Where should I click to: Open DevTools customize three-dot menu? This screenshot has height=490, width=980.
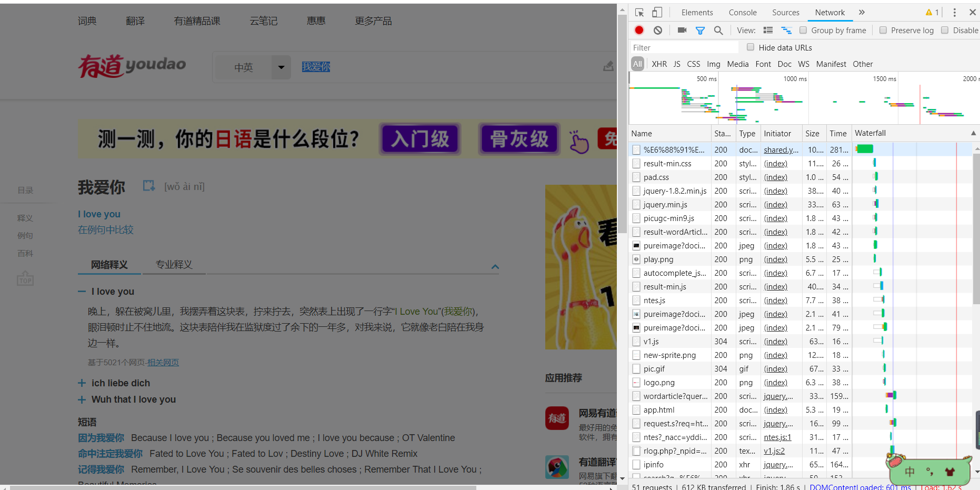(x=954, y=13)
